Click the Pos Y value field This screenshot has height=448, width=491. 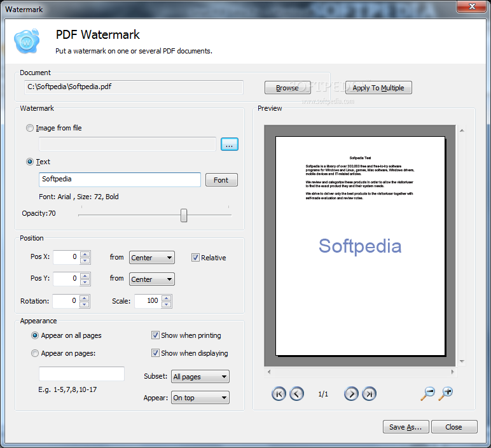click(67, 279)
